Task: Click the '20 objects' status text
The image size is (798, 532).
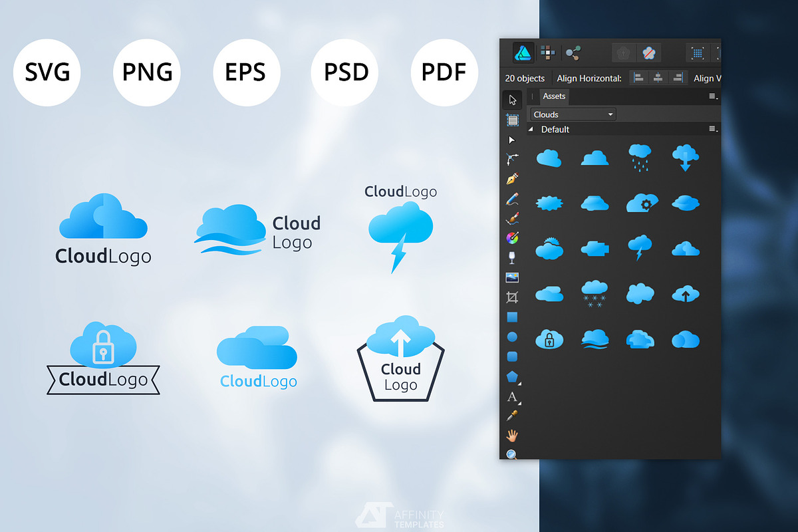Action: [x=525, y=78]
